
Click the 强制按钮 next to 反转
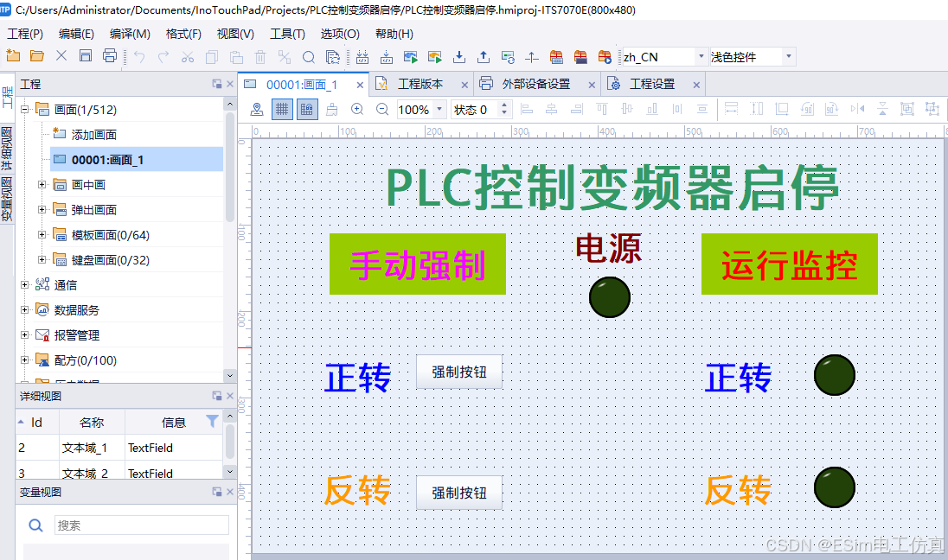point(459,493)
